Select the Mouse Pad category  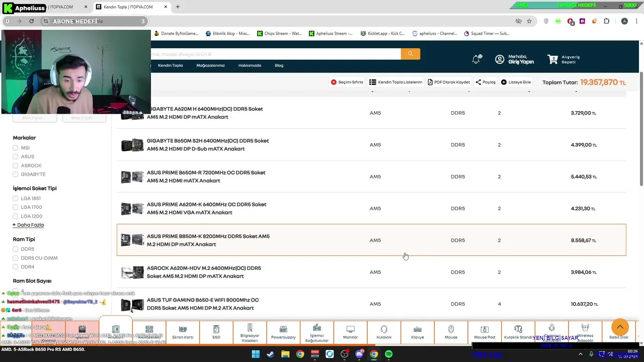click(x=485, y=332)
